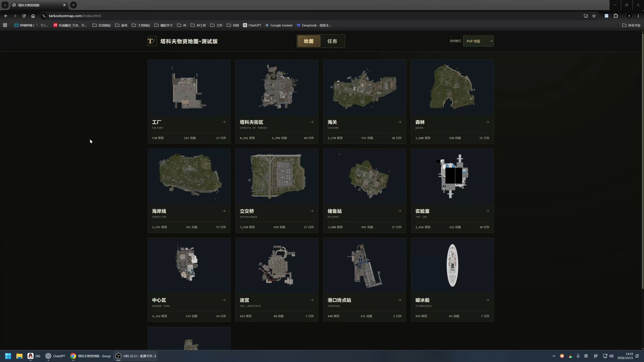Click the page vertical scrollbar
Viewport: 644px width, 362px height.
click(x=642, y=161)
